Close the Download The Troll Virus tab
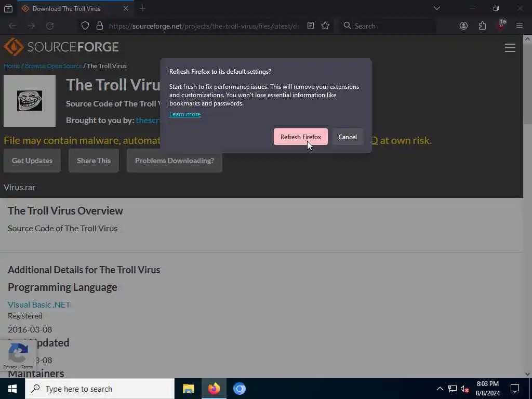 (x=126, y=8)
